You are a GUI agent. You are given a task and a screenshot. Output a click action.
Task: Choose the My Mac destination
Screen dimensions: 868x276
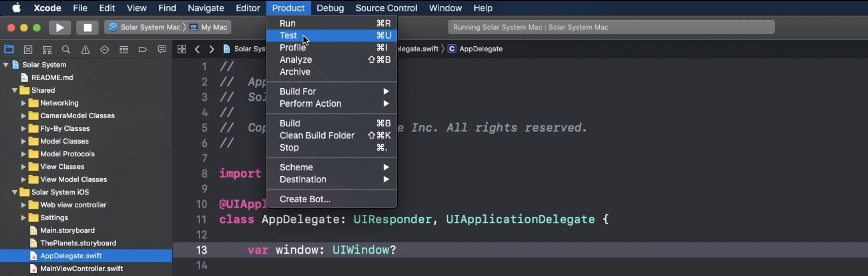coord(209,27)
